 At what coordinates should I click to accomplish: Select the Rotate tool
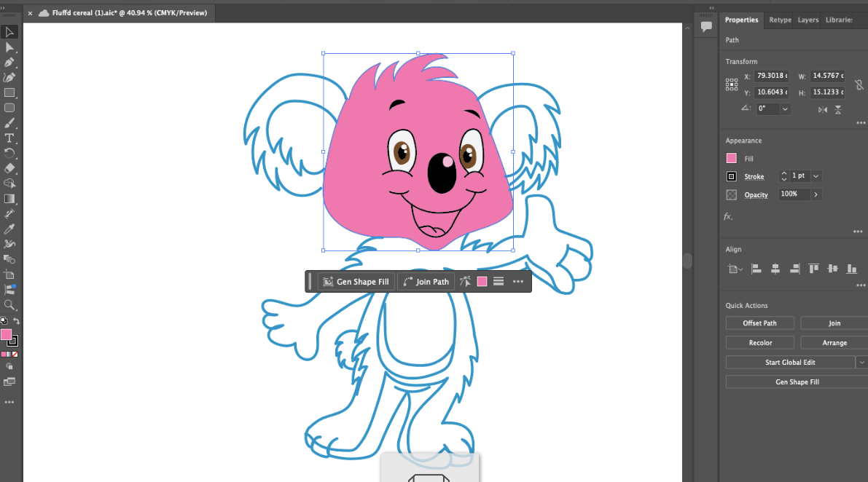[x=9, y=153]
